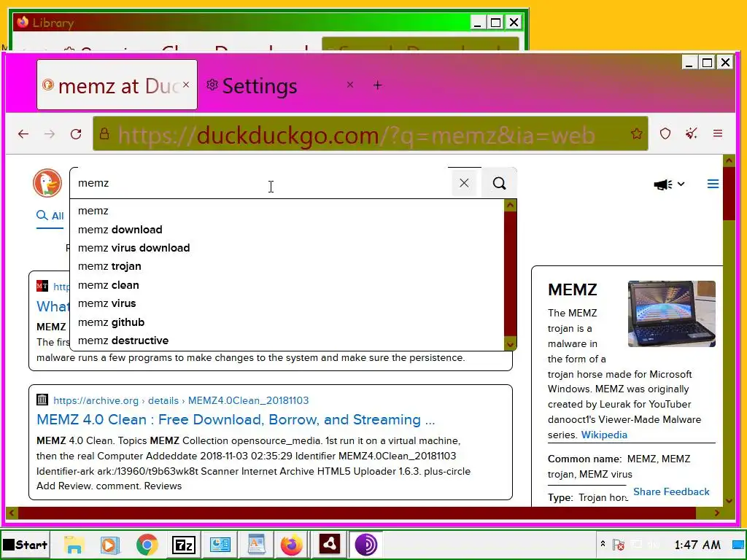This screenshot has width=747, height=560.
Task: Choose the plain memz suggestion
Action: click(287, 211)
